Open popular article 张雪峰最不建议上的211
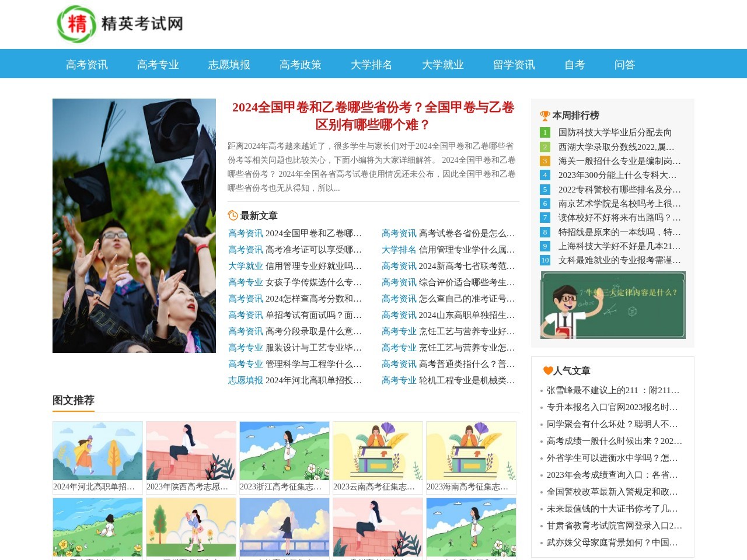 [613, 390]
